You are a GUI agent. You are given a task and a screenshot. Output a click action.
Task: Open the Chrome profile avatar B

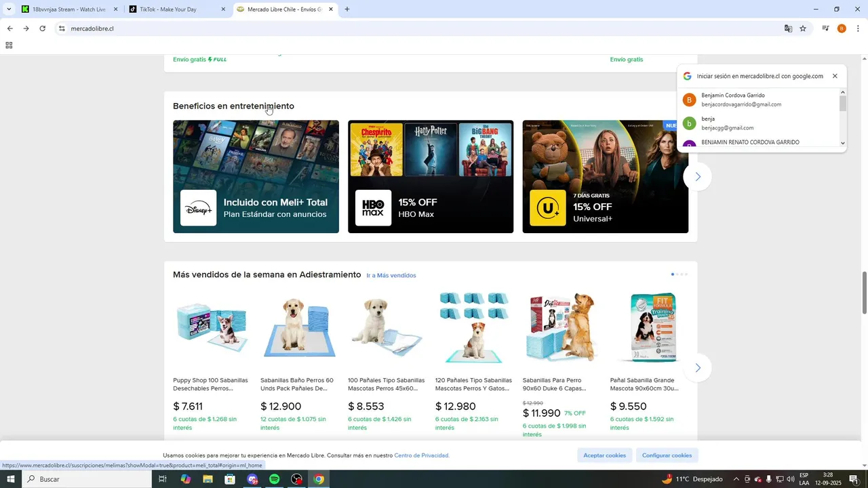842,28
